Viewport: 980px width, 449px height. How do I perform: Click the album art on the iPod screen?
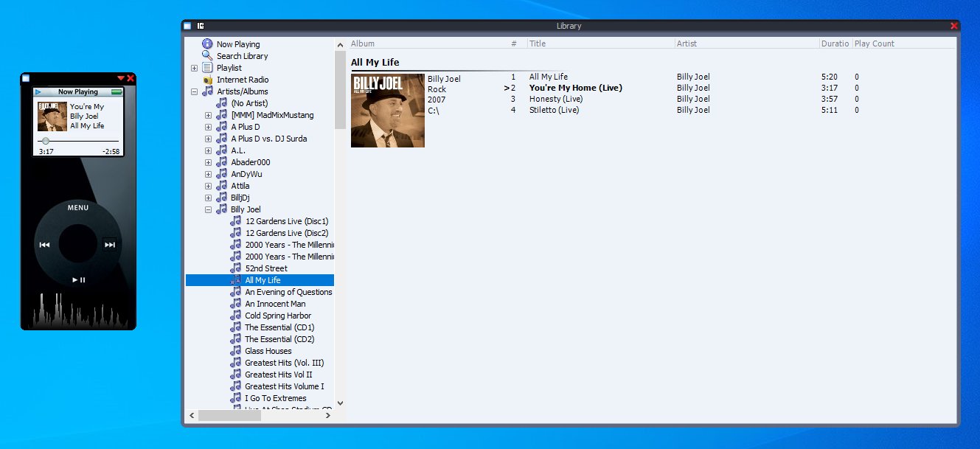tap(52, 116)
